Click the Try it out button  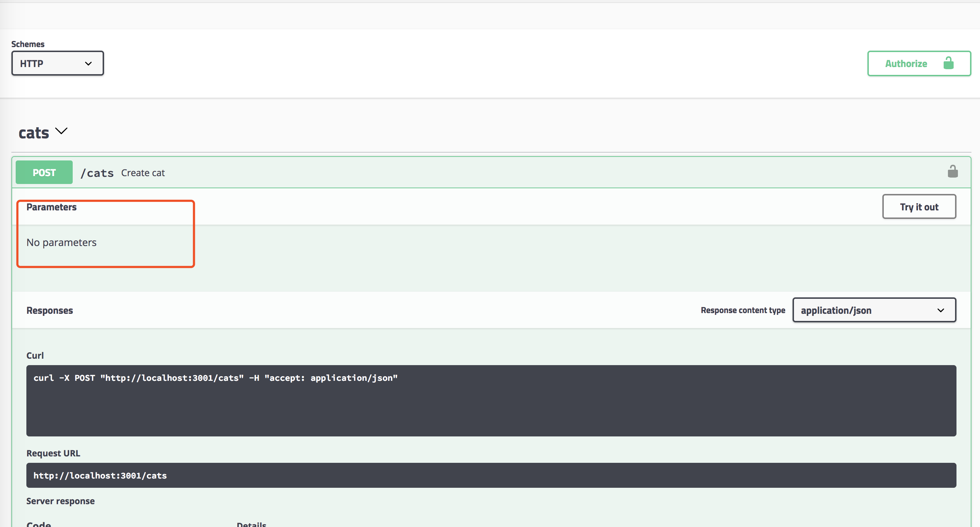pyautogui.click(x=919, y=207)
